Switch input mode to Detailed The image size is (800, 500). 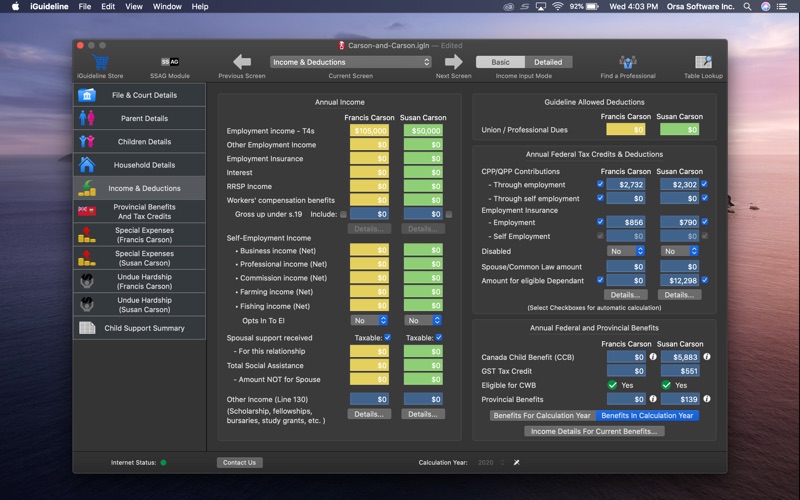click(x=548, y=62)
